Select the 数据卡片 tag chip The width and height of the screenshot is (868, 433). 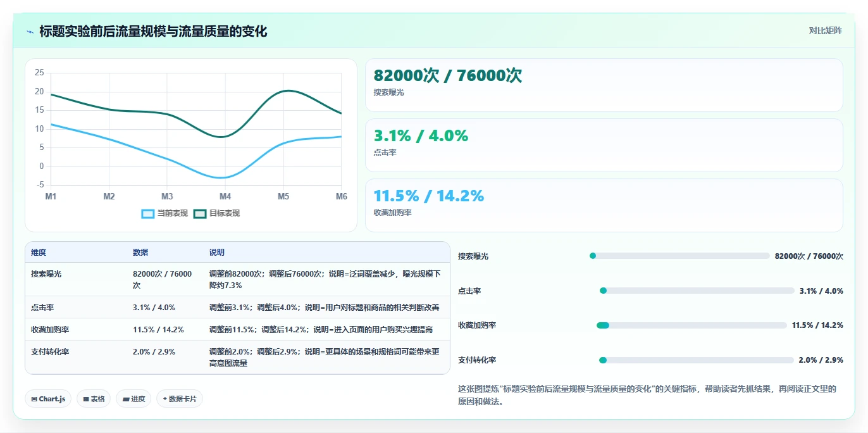pyautogui.click(x=180, y=399)
